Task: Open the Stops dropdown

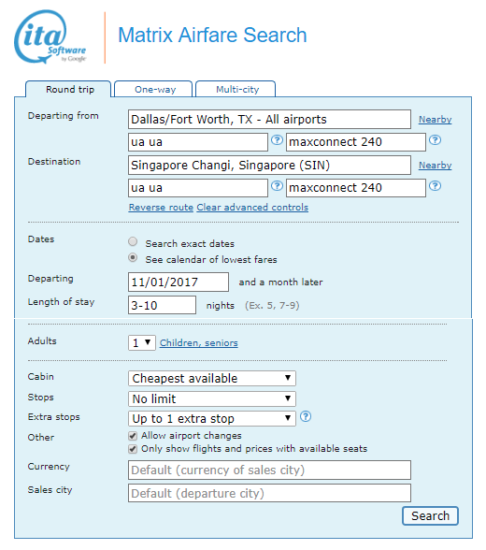Action: click(212, 399)
